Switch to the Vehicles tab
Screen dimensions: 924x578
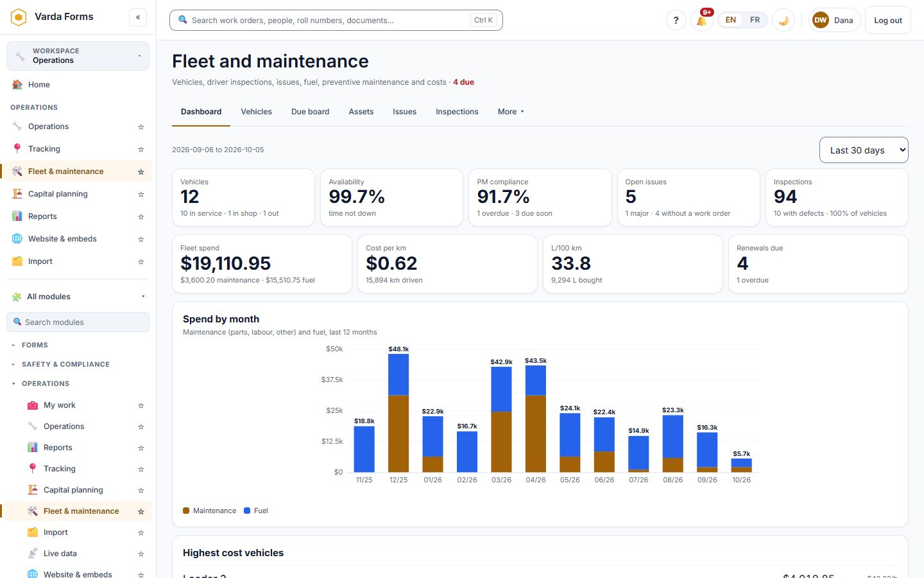(x=256, y=112)
